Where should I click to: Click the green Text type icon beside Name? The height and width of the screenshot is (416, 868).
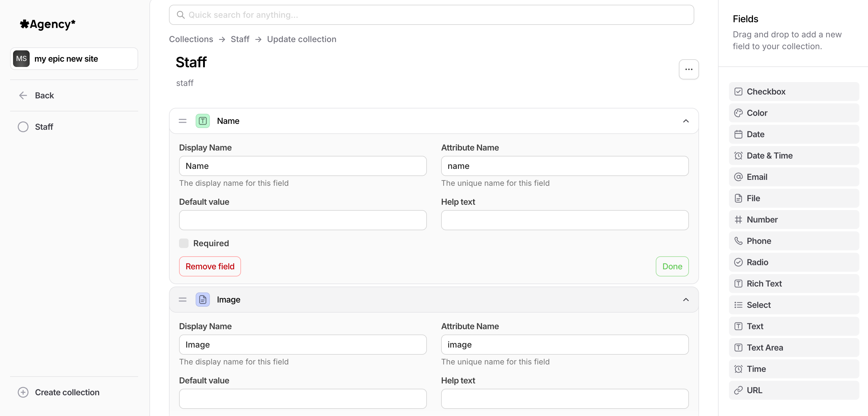tap(202, 121)
